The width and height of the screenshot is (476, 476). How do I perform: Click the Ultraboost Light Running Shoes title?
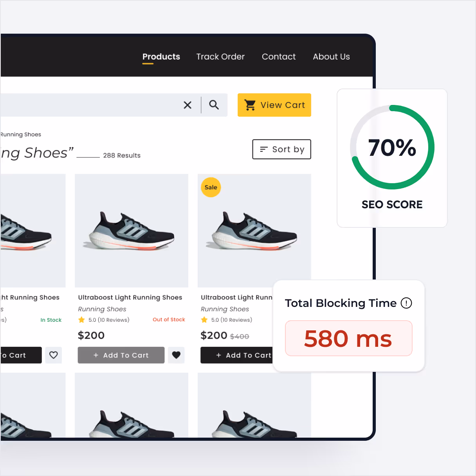tap(130, 297)
